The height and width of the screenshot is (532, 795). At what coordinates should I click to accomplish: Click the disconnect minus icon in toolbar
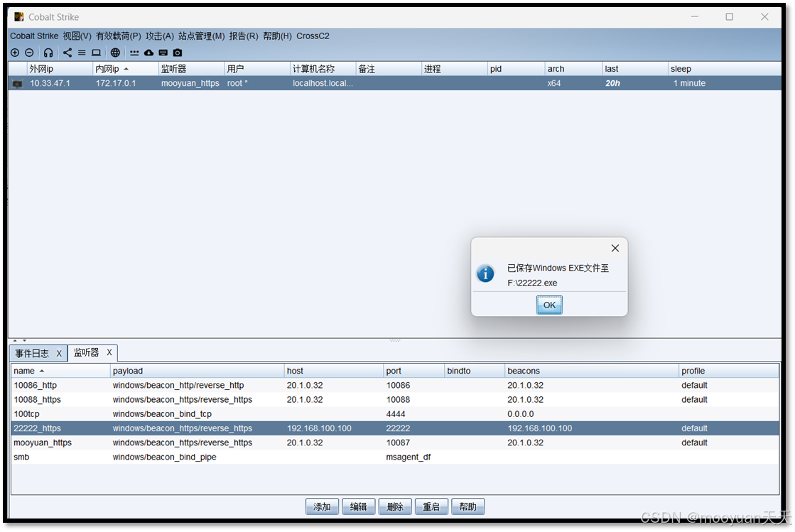point(29,53)
